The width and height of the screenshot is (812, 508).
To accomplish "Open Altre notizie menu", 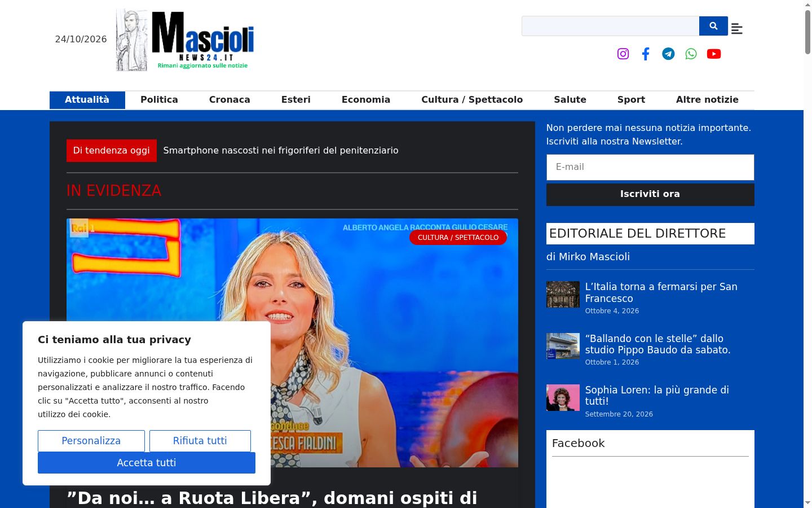I will [707, 100].
